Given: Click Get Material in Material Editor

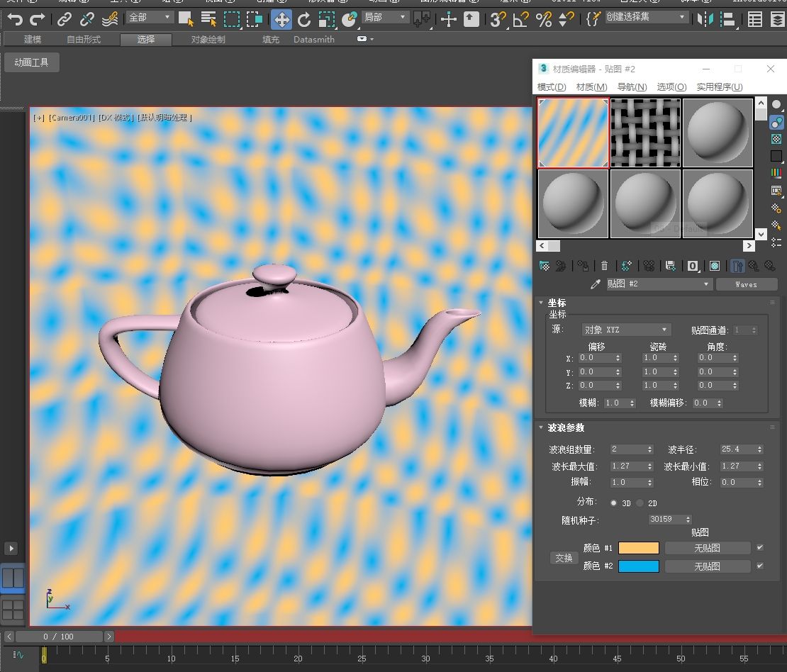Looking at the screenshot, I should (x=545, y=266).
